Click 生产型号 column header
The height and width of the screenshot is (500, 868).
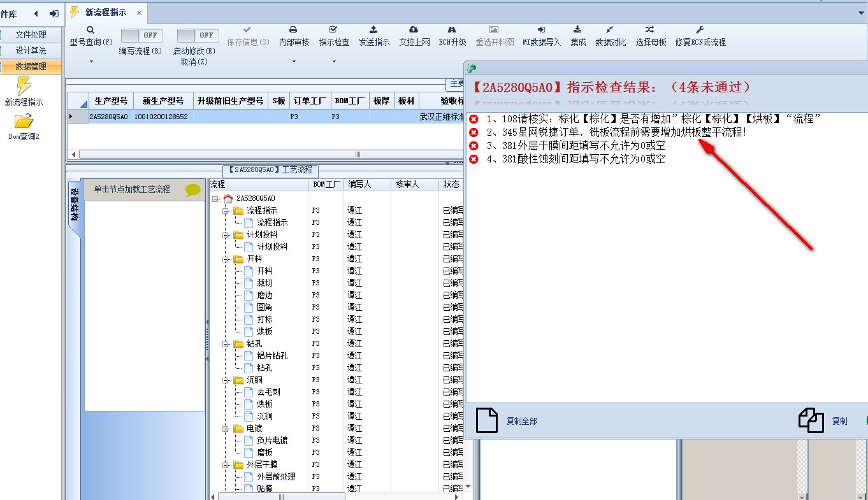click(111, 101)
